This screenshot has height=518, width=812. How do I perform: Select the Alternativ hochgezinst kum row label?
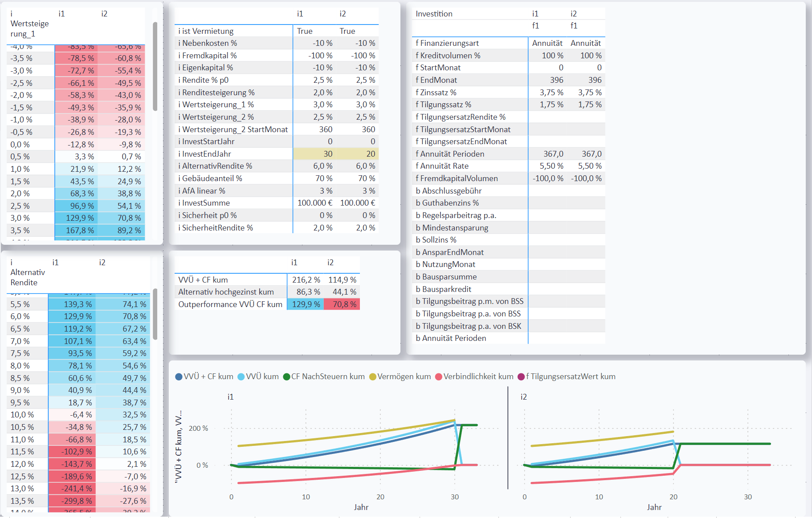coord(226,292)
